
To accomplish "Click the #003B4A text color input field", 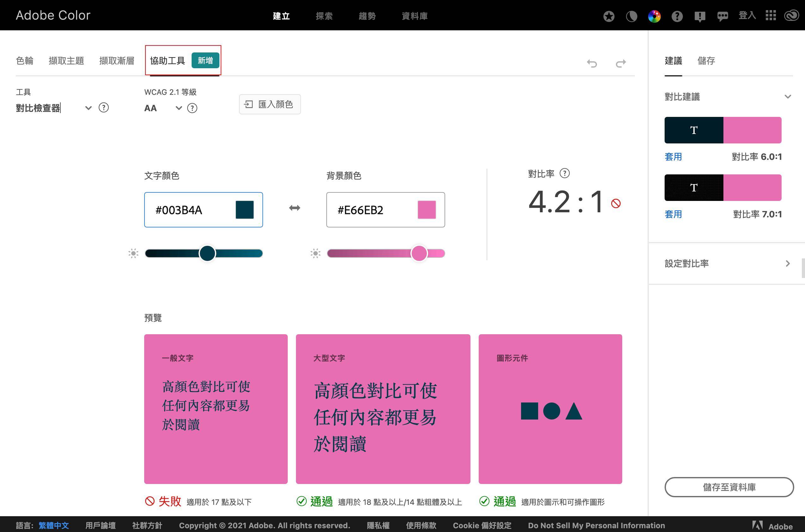I will pos(190,210).
